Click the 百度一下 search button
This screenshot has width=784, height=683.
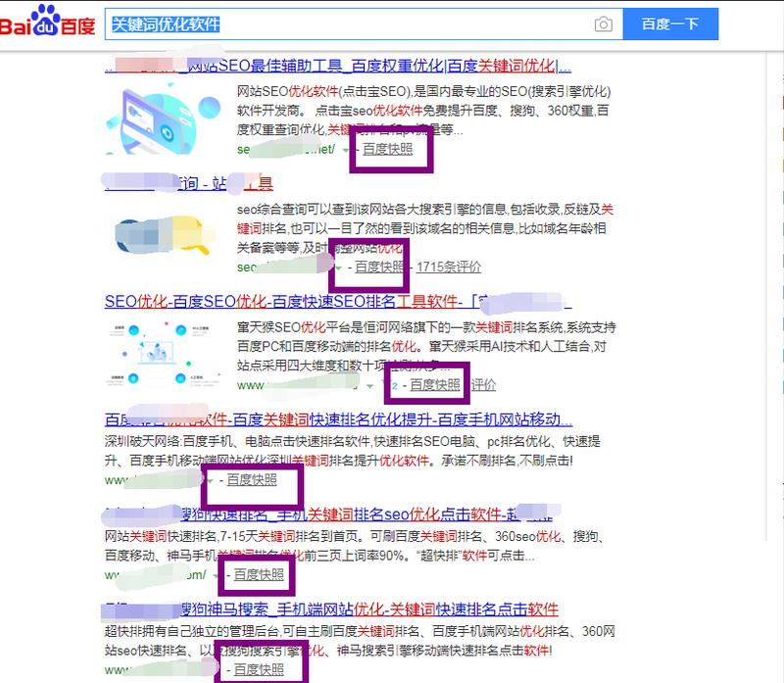coord(670,24)
